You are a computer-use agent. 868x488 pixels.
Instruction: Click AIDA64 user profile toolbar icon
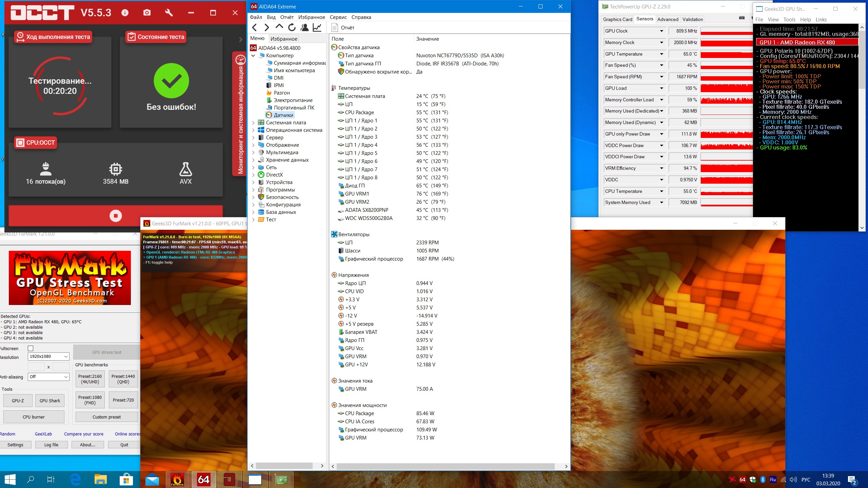click(x=304, y=27)
